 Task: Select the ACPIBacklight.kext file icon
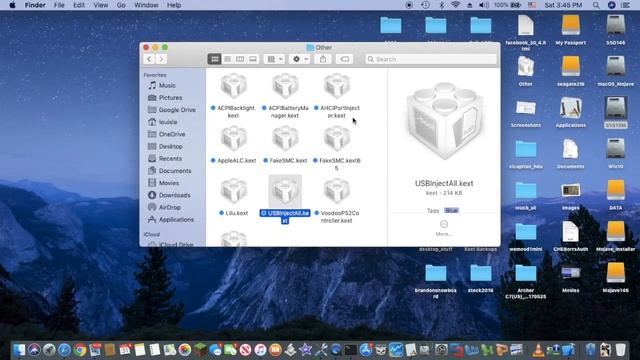(x=234, y=86)
